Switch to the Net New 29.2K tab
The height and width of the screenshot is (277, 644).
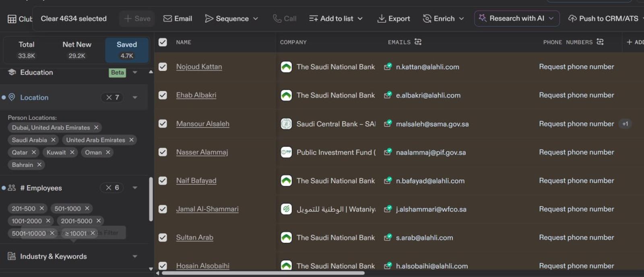pyautogui.click(x=76, y=50)
